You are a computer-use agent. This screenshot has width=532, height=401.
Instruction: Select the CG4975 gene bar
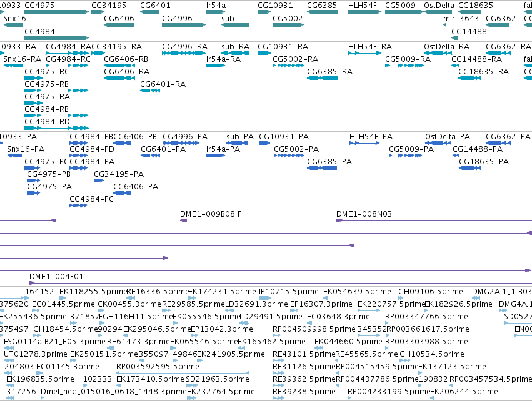(57, 12)
